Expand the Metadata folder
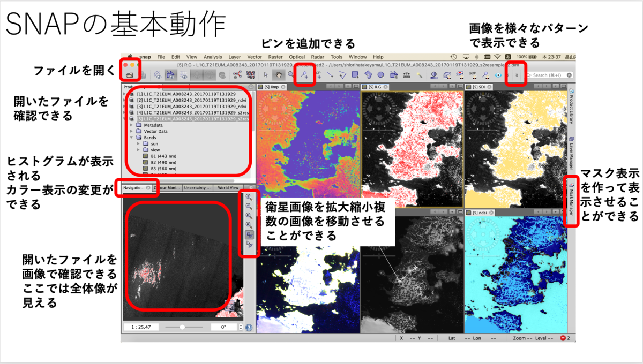The height and width of the screenshot is (364, 643). pos(132,124)
